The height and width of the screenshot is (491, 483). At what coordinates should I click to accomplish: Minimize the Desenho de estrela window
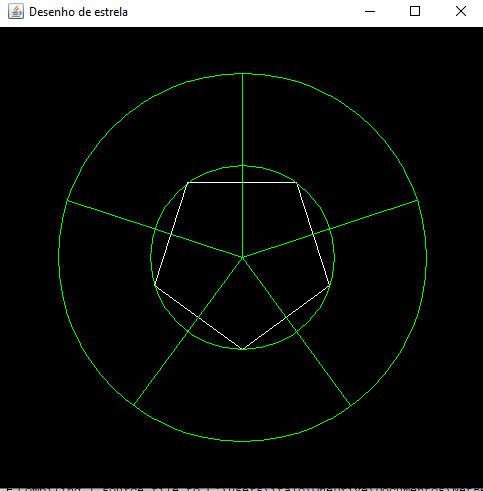pos(370,12)
